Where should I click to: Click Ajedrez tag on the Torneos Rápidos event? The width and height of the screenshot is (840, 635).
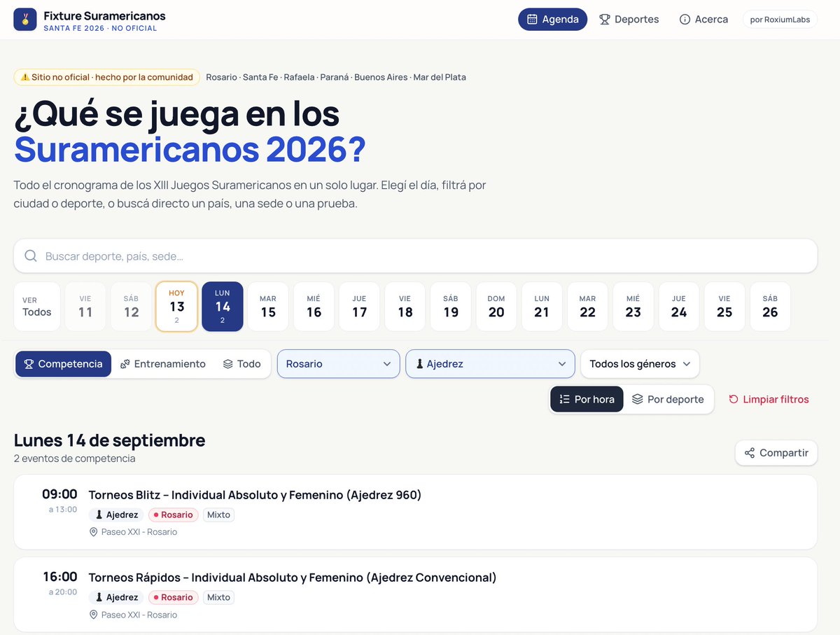(x=116, y=597)
